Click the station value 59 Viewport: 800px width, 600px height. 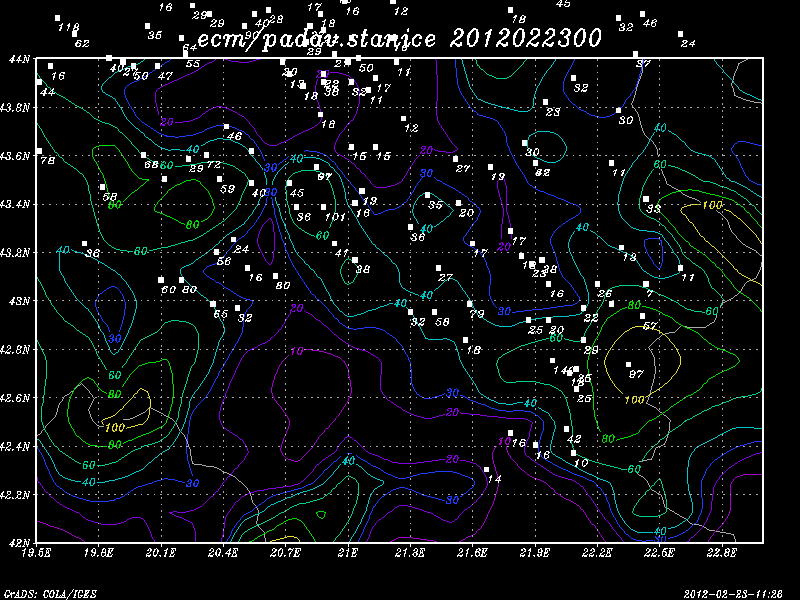228,189
